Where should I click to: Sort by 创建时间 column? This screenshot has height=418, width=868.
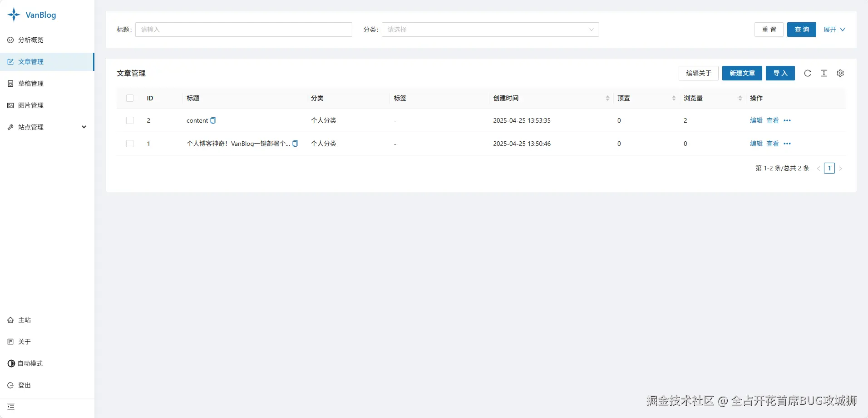pos(607,98)
